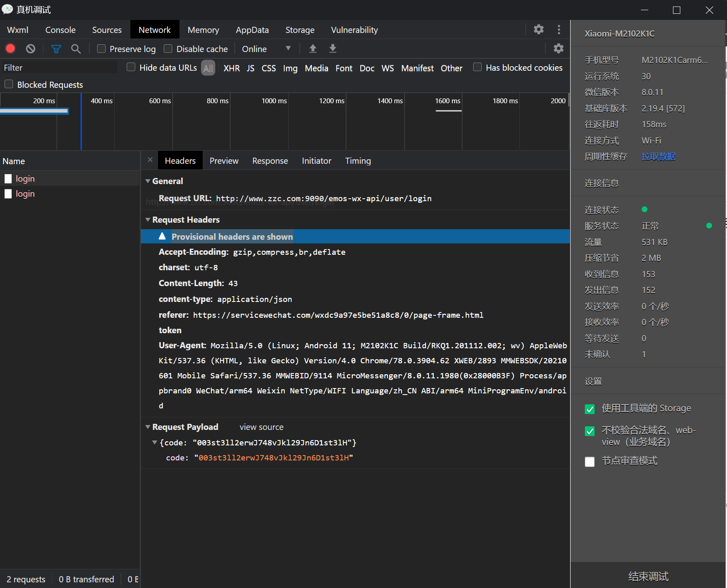Click into the Filter input field
Viewport: 727px width, 588px height.
(x=59, y=68)
